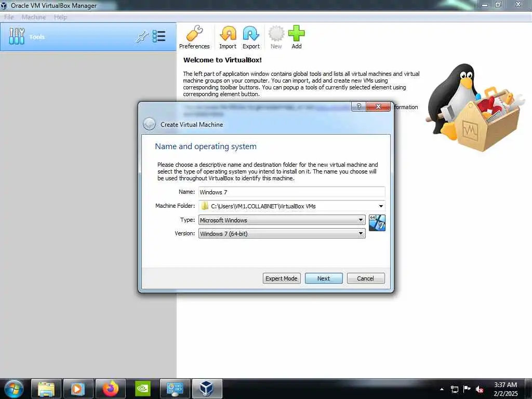Viewport: 532px width, 399px height.
Task: Click the 'Name and operating system' heading
Action: pyautogui.click(x=206, y=146)
